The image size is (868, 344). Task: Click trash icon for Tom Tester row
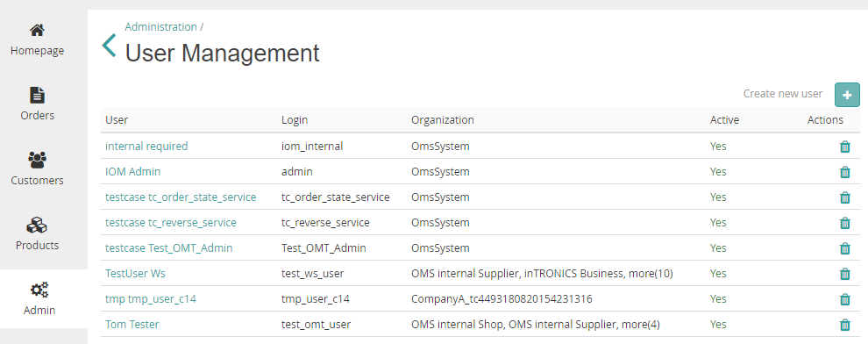point(844,325)
